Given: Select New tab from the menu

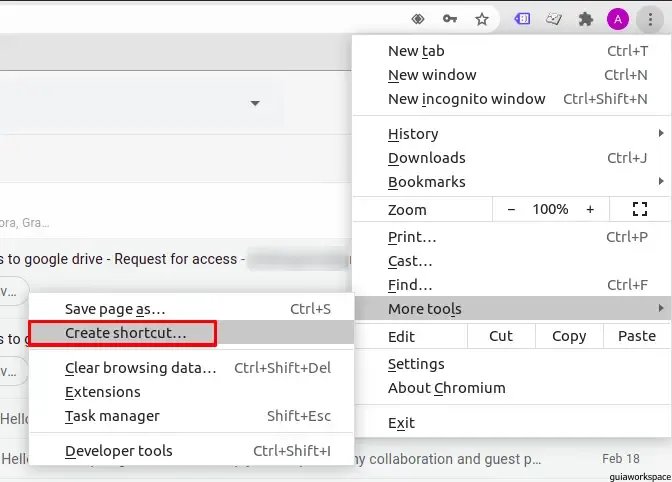Looking at the screenshot, I should point(512,51).
